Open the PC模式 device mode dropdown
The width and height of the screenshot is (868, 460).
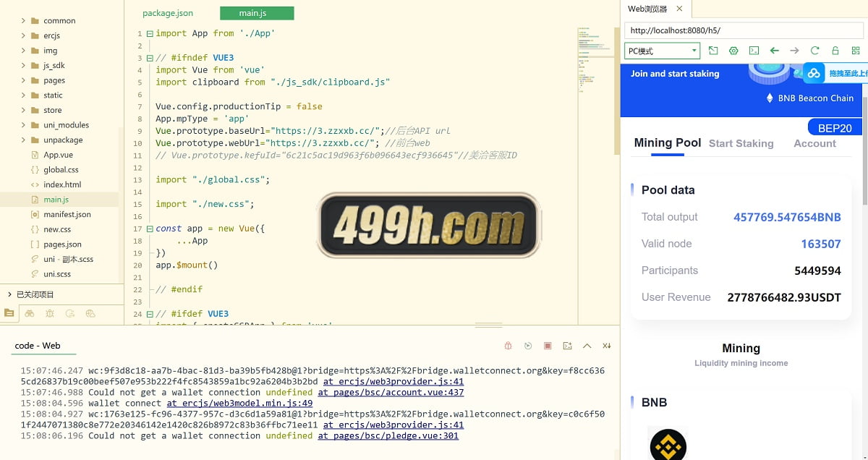point(662,51)
